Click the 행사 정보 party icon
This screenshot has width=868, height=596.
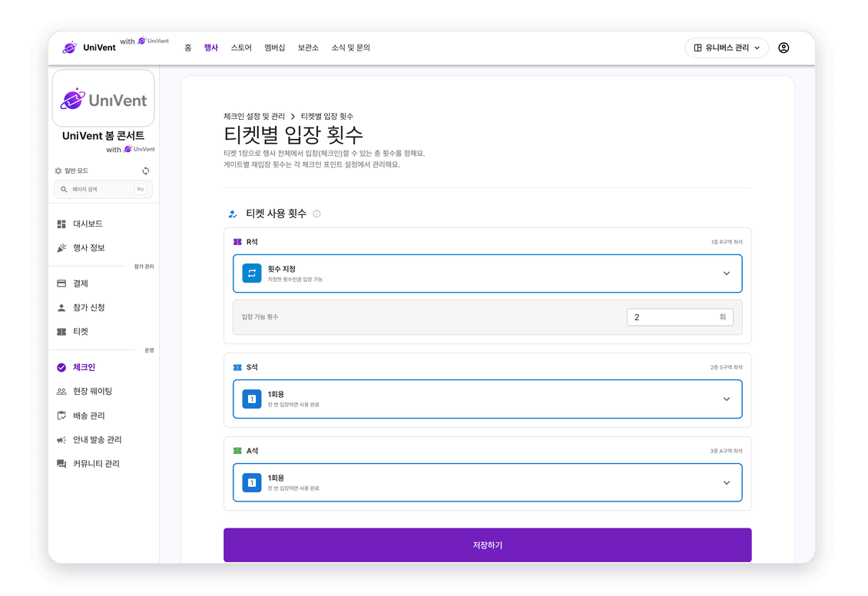(61, 248)
